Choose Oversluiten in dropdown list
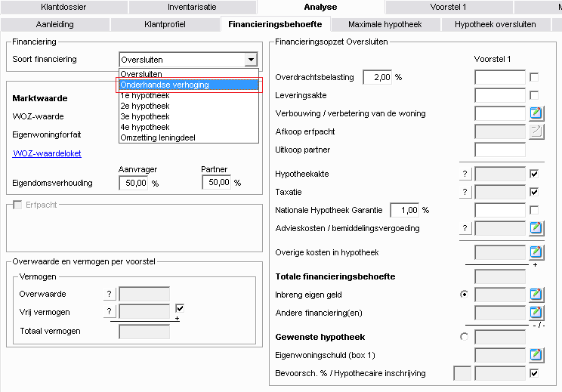 pos(189,74)
